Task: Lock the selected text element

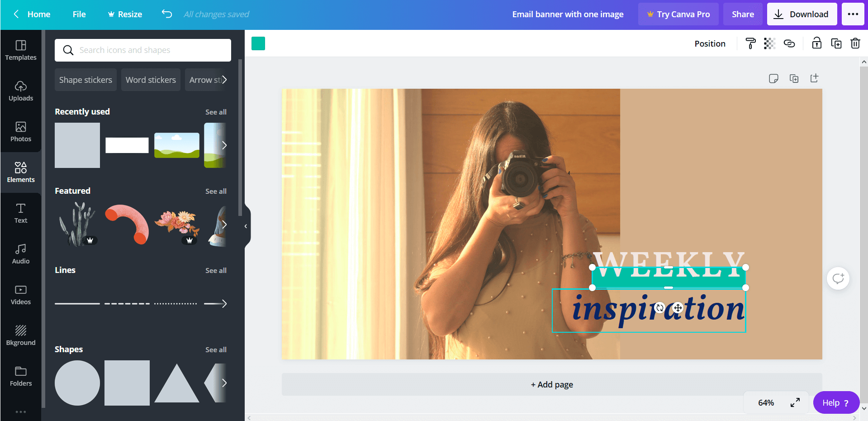Action: coord(816,43)
